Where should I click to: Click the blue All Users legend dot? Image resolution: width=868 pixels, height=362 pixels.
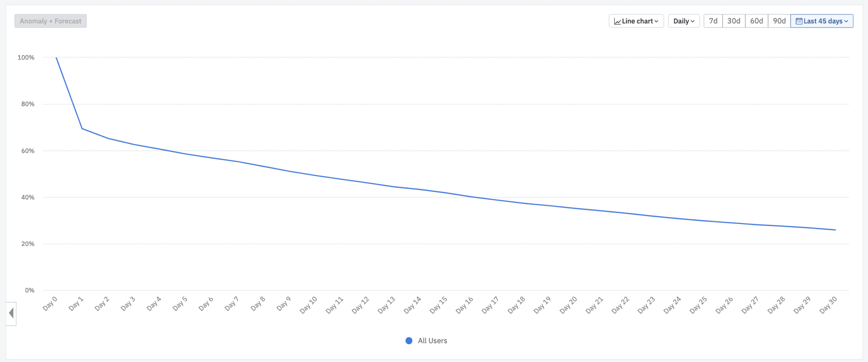[x=409, y=340]
